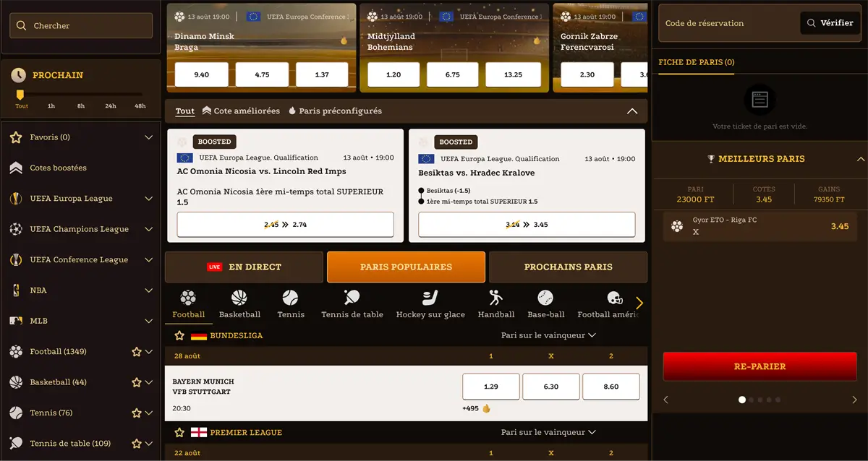Click the Gyor ETO - Riga FC bet row
868x461 pixels.
click(759, 226)
